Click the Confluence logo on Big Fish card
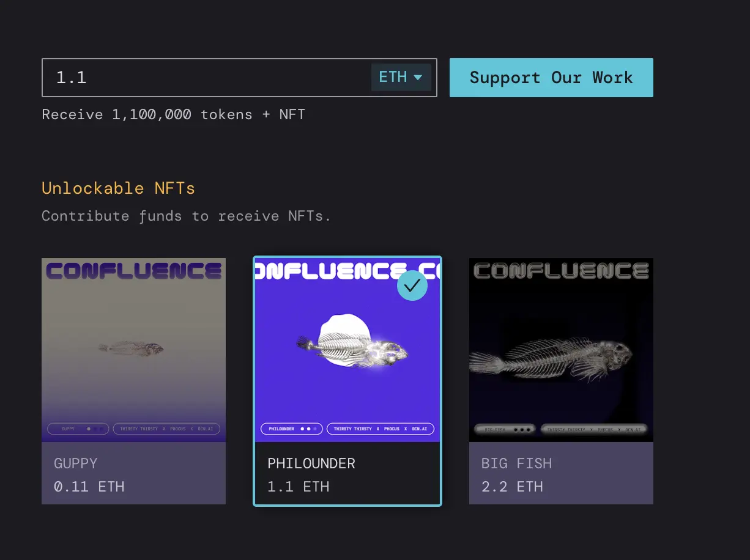Image resolution: width=750 pixels, height=560 pixels. pos(561,271)
